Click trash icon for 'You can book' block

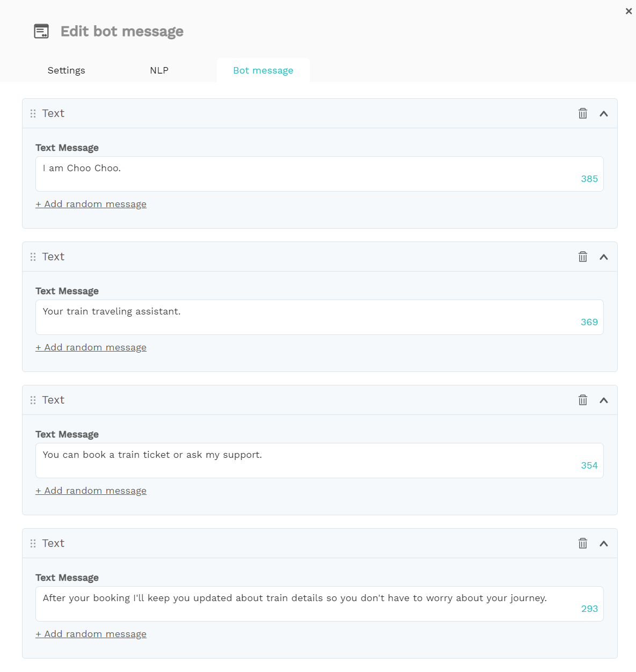click(583, 400)
